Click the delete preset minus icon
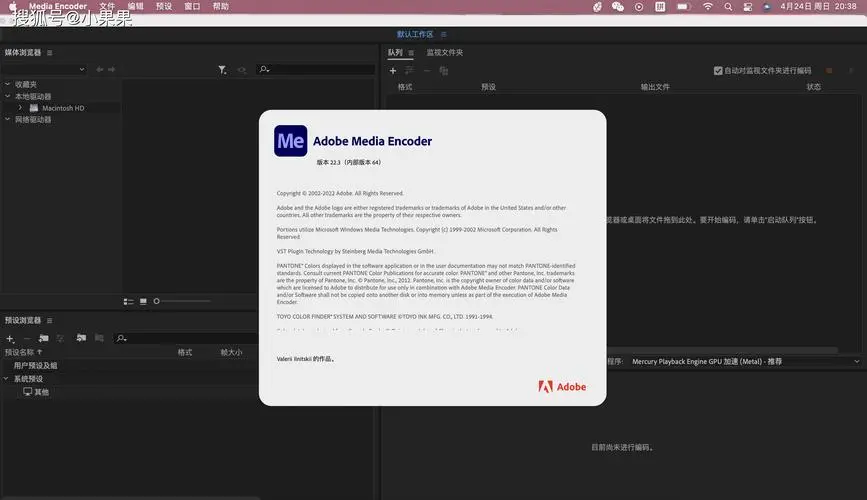Screen dimensions: 867x500 point(27,338)
